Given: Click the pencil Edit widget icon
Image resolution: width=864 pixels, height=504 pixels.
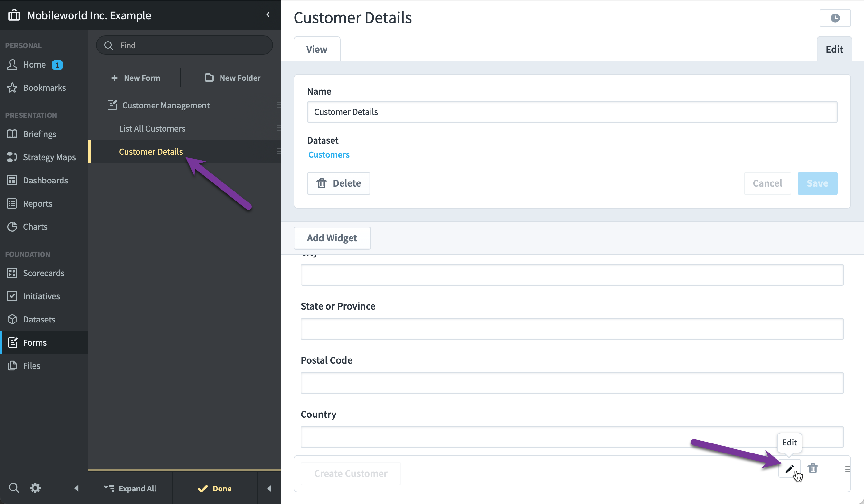Looking at the screenshot, I should 789,468.
